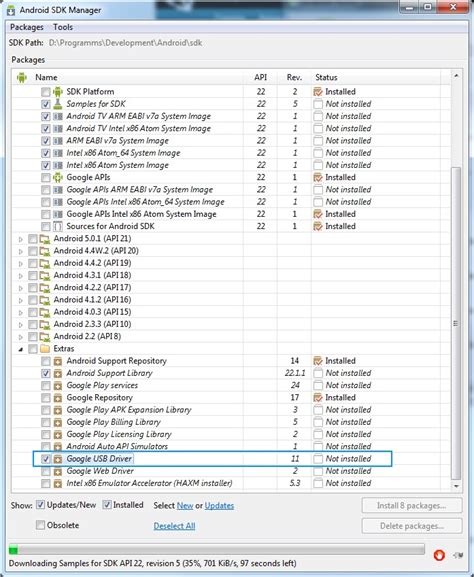Toggle the Updates/New show checkbox
The width and height of the screenshot is (474, 577).
[40, 505]
